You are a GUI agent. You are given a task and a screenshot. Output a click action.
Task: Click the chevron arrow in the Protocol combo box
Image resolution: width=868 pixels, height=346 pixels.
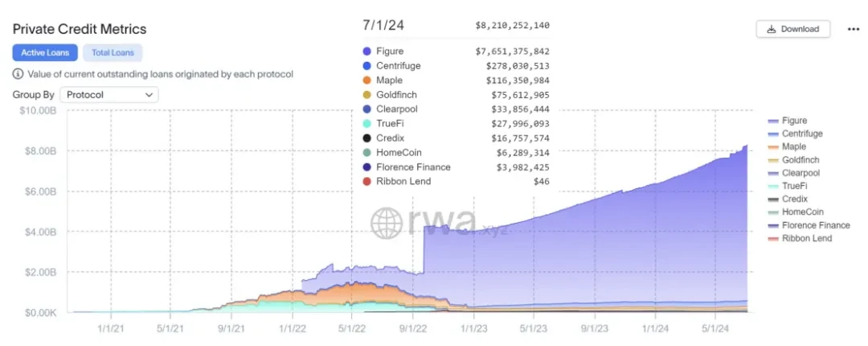click(149, 95)
